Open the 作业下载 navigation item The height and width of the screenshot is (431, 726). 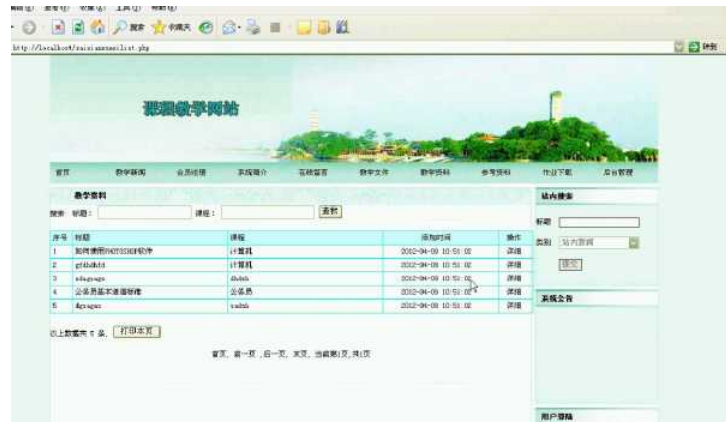point(557,173)
